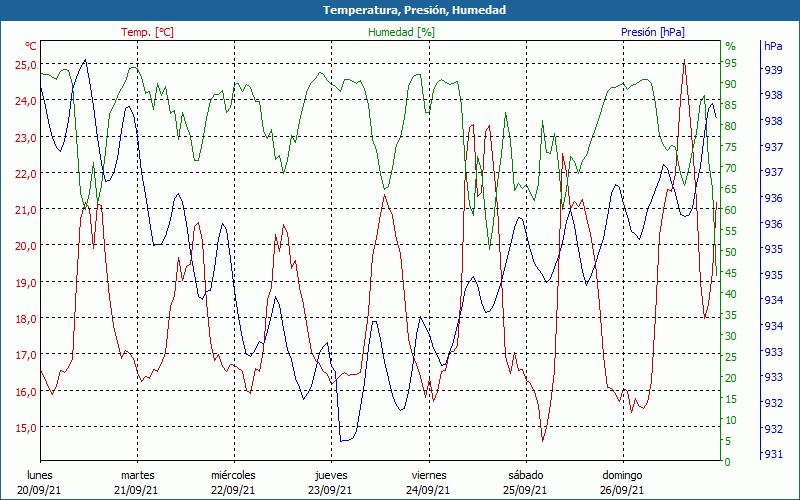Click the 55 humidity axis value

click(x=731, y=231)
